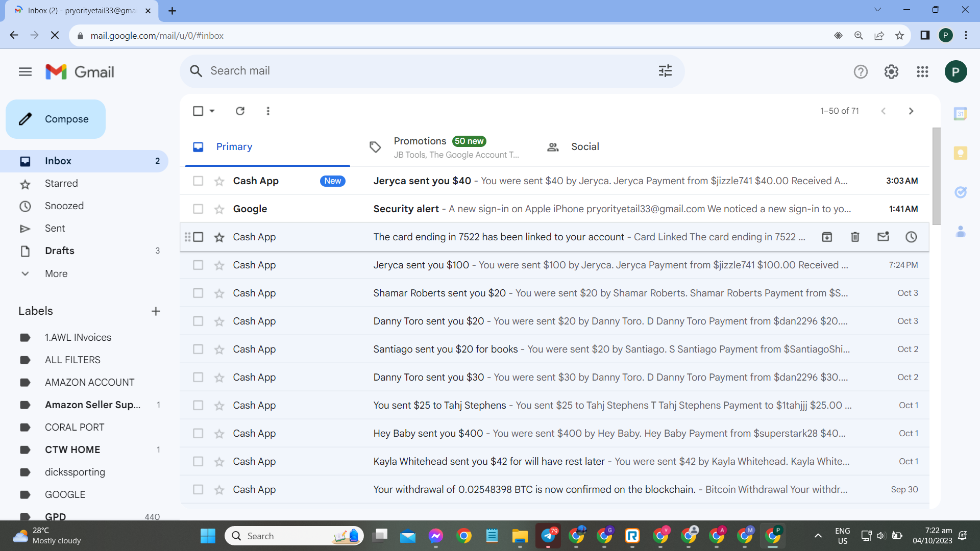The height and width of the screenshot is (551, 980).
Task: Open the Windows Start menu
Action: 208,536
